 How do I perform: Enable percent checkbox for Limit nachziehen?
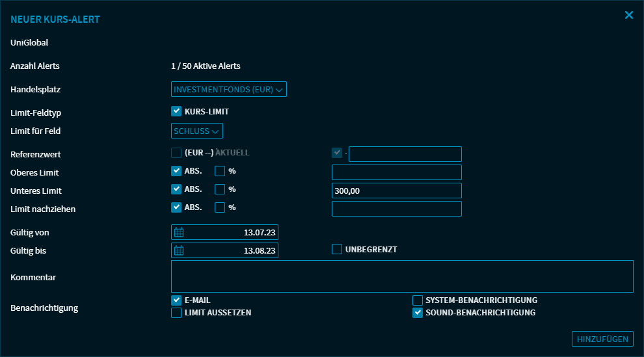click(x=220, y=207)
